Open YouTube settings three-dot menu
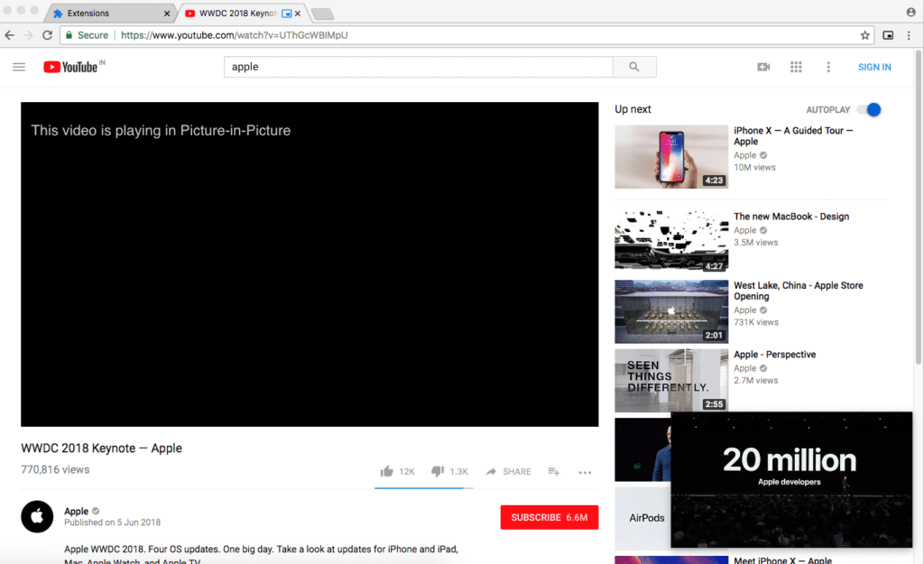The image size is (924, 564). pos(828,67)
